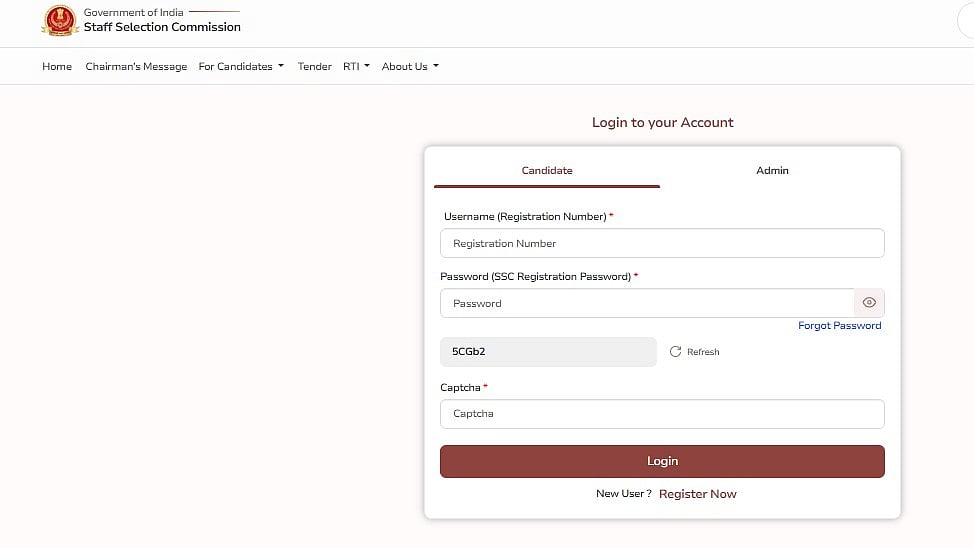974x548 pixels.
Task: Open Chairman's Message page
Action: [136, 67]
